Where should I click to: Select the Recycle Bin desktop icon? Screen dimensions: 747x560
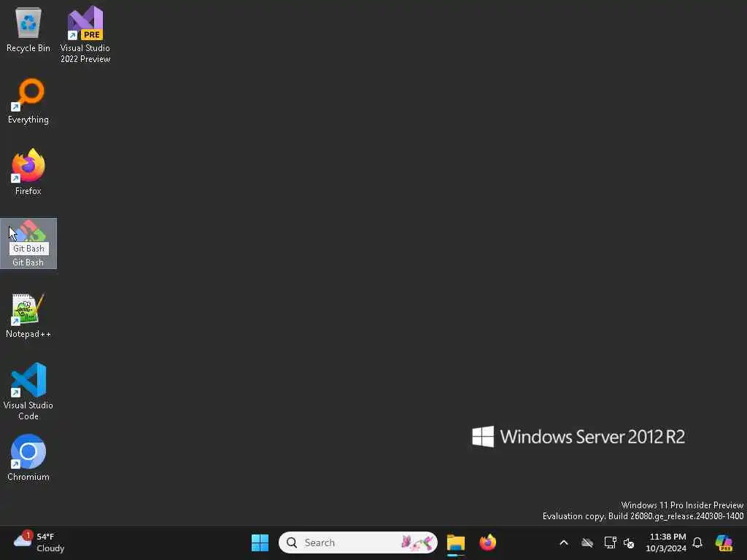point(28,29)
